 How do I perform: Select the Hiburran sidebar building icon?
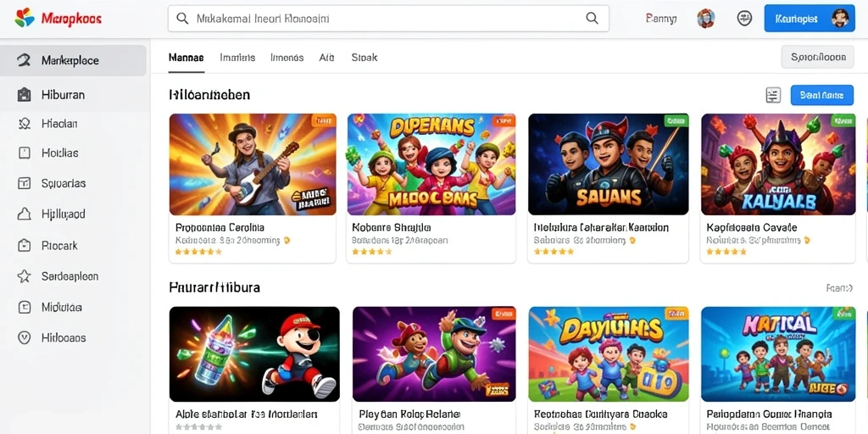(24, 95)
